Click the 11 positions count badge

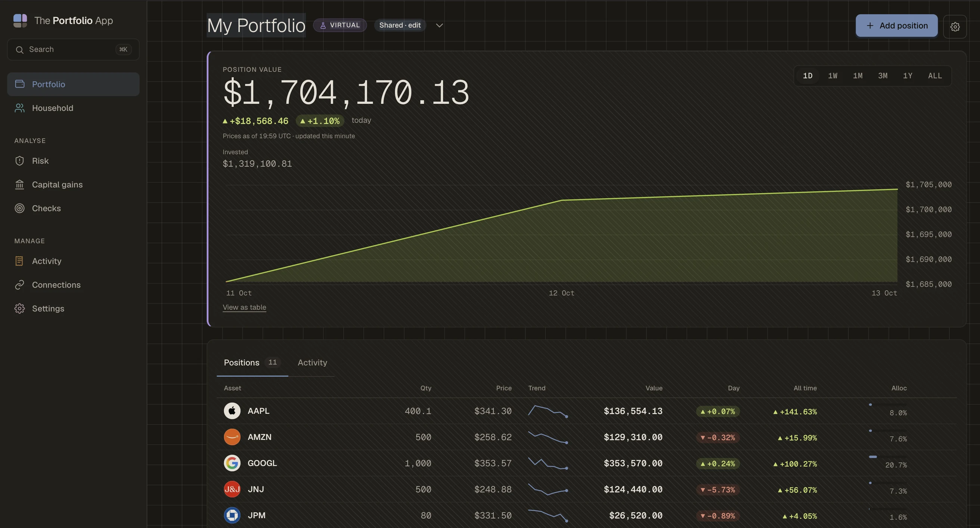272,362
